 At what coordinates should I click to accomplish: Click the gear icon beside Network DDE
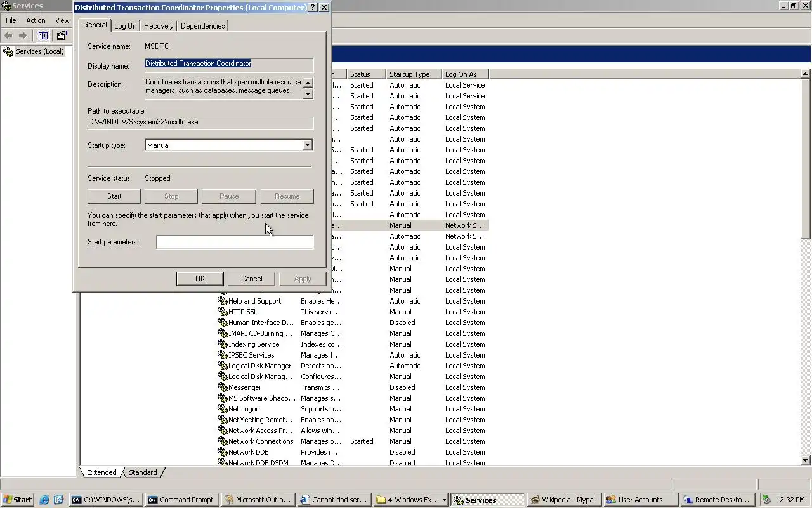[223, 452]
